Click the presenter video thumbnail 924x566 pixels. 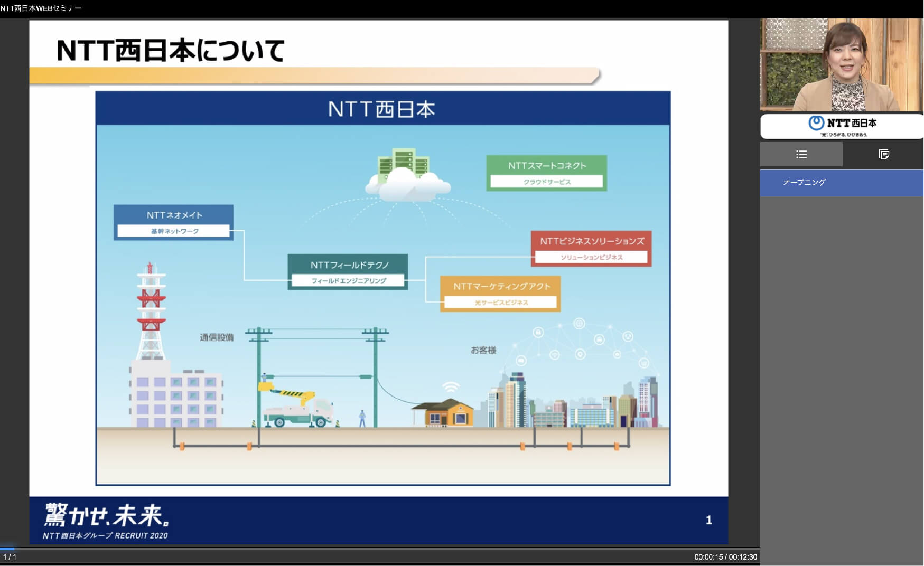(x=841, y=64)
